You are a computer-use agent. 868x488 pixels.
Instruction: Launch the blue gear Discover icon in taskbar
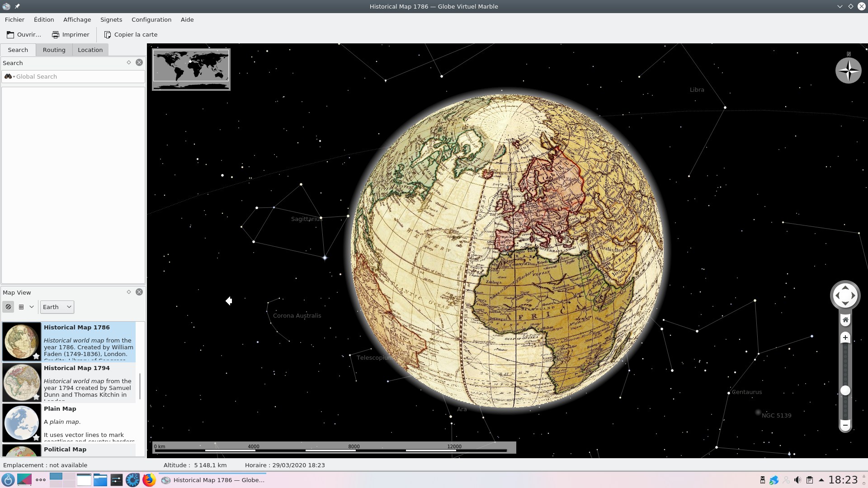pyautogui.click(x=133, y=480)
